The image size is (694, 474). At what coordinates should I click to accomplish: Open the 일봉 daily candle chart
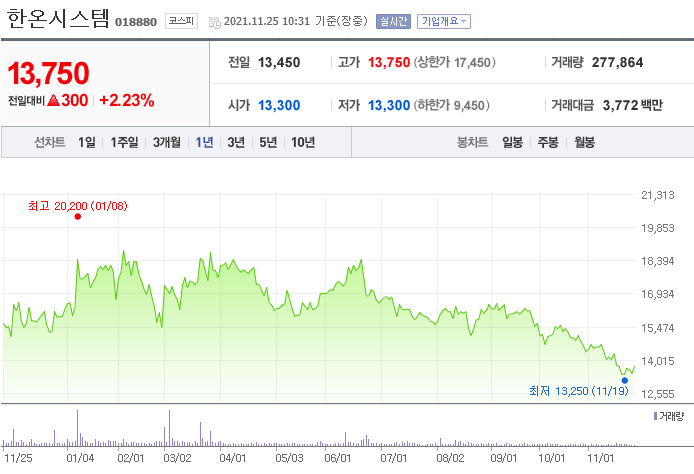tap(513, 143)
